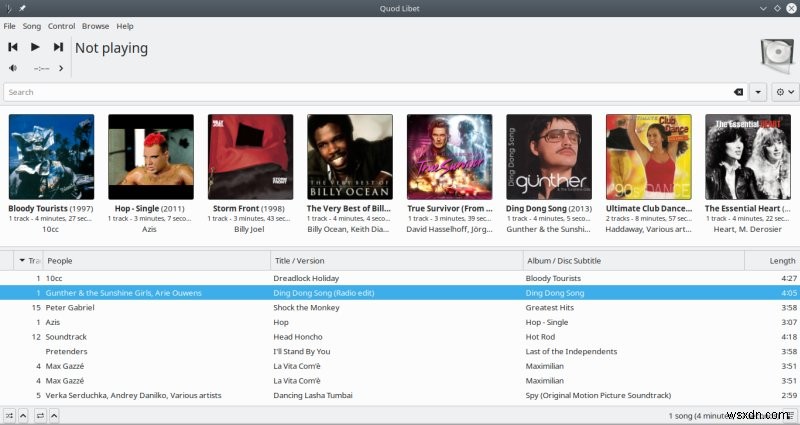The width and height of the screenshot is (800, 425).
Task: Open the volume speaker control
Action: [13, 68]
